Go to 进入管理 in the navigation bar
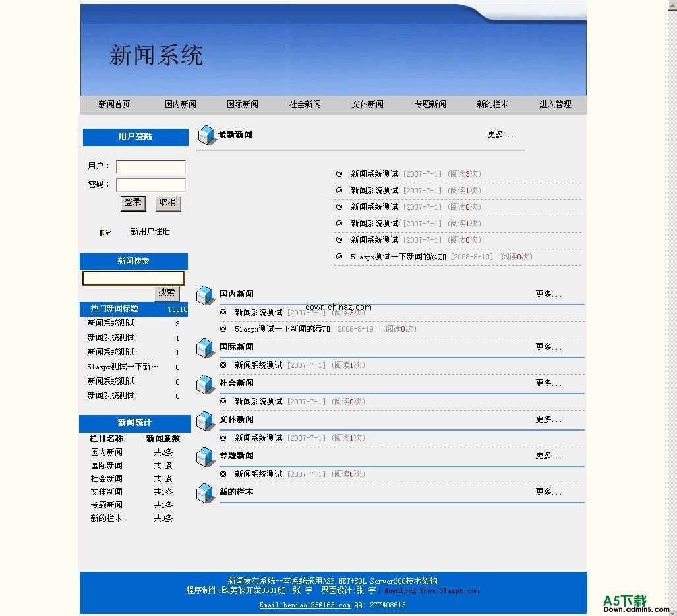677x616 pixels. pos(555,104)
